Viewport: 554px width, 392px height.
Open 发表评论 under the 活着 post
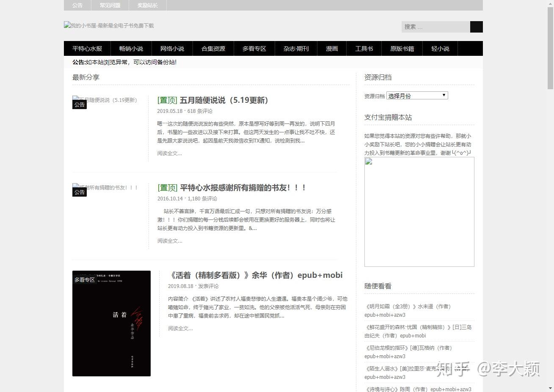[x=208, y=286]
